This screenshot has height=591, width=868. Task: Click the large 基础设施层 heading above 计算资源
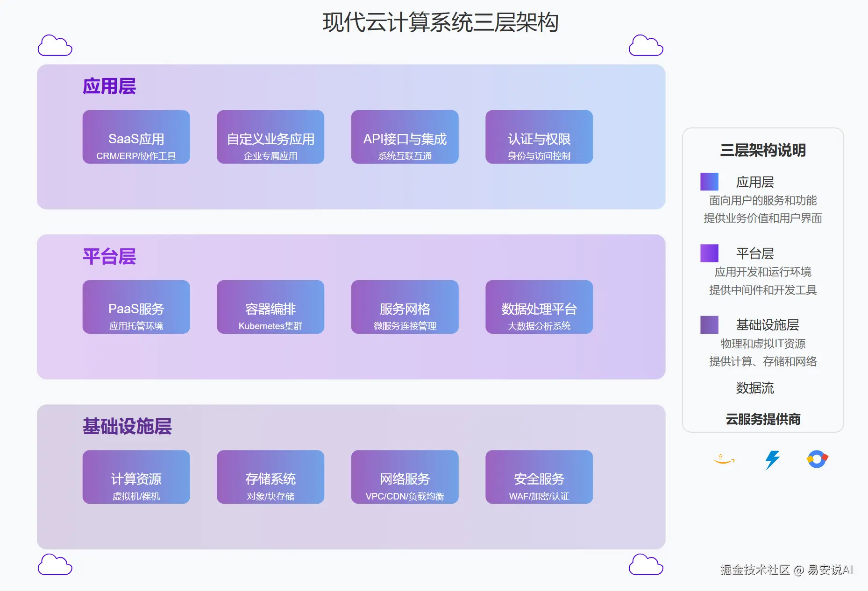[127, 426]
